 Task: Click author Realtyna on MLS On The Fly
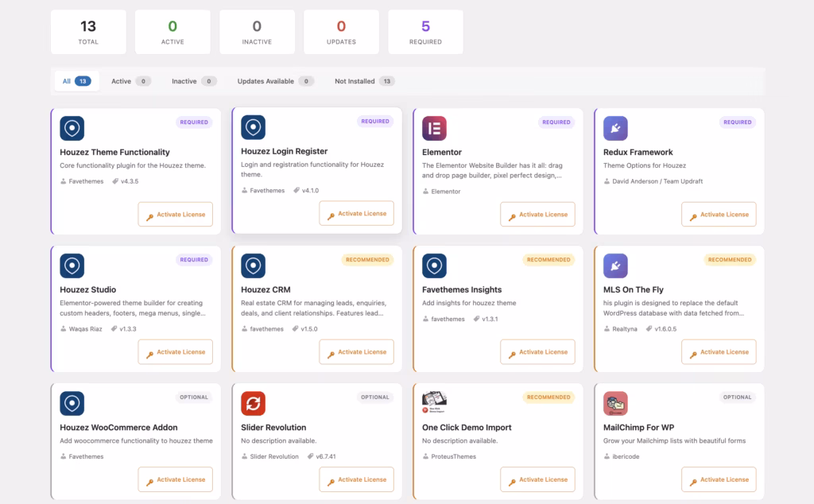coord(621,329)
